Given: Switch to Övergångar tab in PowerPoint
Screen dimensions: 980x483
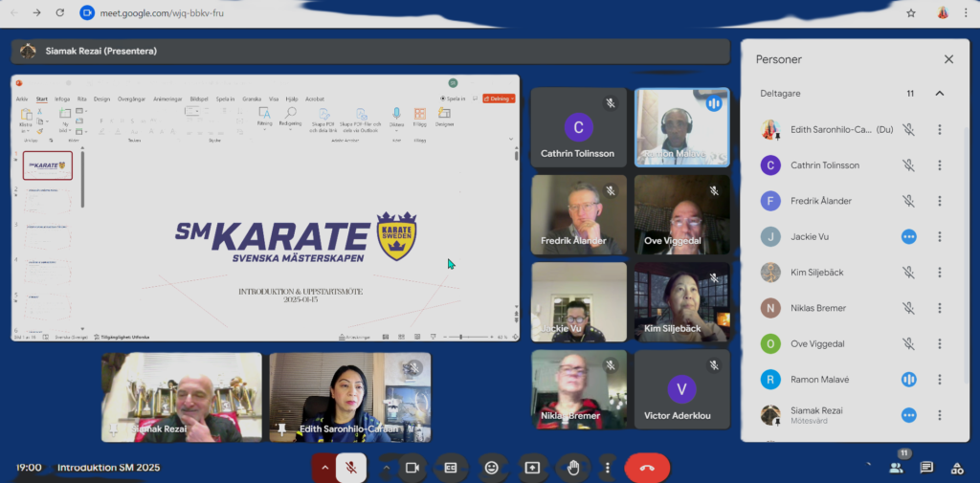Looking at the screenshot, I should point(132,99).
